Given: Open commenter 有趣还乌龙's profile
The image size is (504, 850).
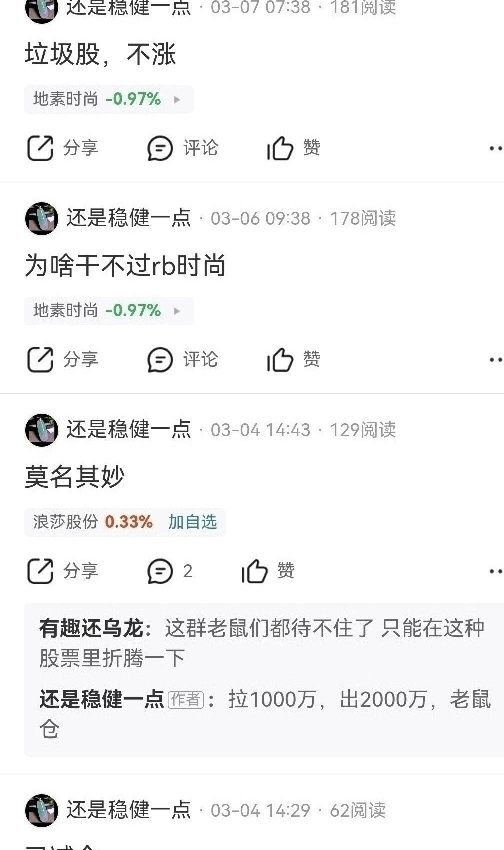Looking at the screenshot, I should 91,628.
